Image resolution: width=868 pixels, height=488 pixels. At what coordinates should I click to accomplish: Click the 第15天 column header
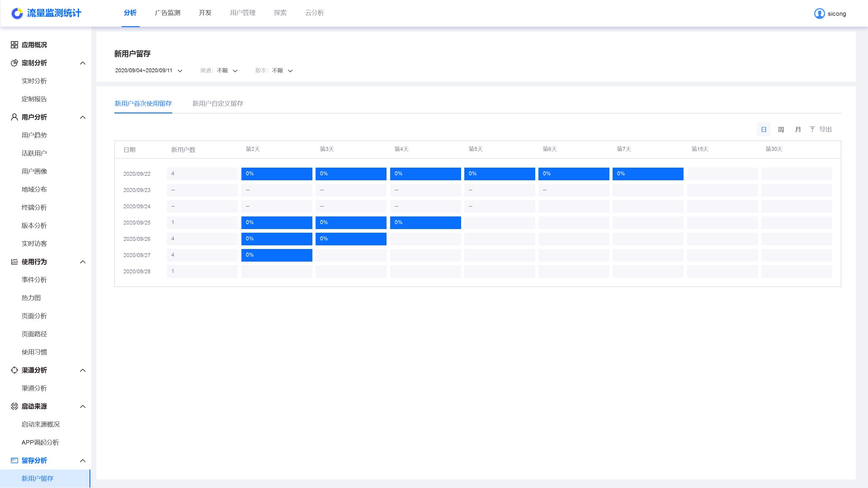click(700, 149)
